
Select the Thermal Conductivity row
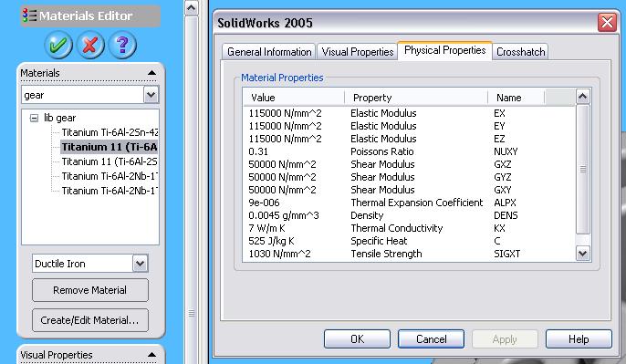(x=409, y=228)
